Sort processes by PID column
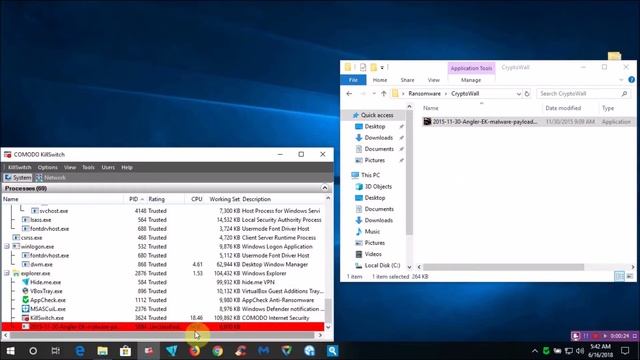640x360 pixels. [x=135, y=199]
